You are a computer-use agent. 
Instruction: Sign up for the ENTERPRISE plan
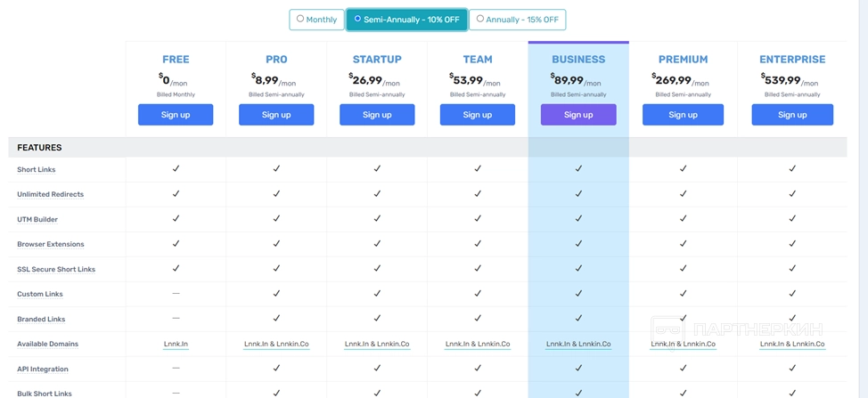click(x=792, y=115)
